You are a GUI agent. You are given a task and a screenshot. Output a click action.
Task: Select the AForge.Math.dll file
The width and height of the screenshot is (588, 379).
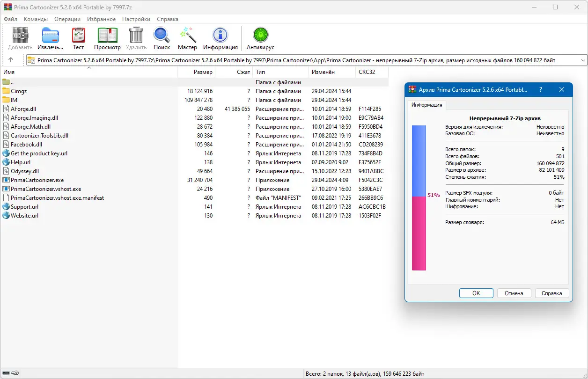[31, 127]
